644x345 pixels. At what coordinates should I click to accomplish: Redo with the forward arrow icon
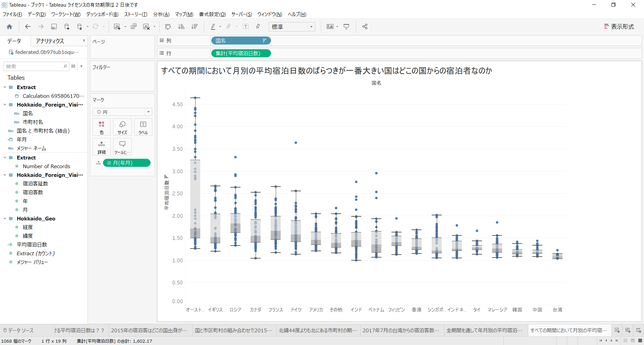coord(41,27)
